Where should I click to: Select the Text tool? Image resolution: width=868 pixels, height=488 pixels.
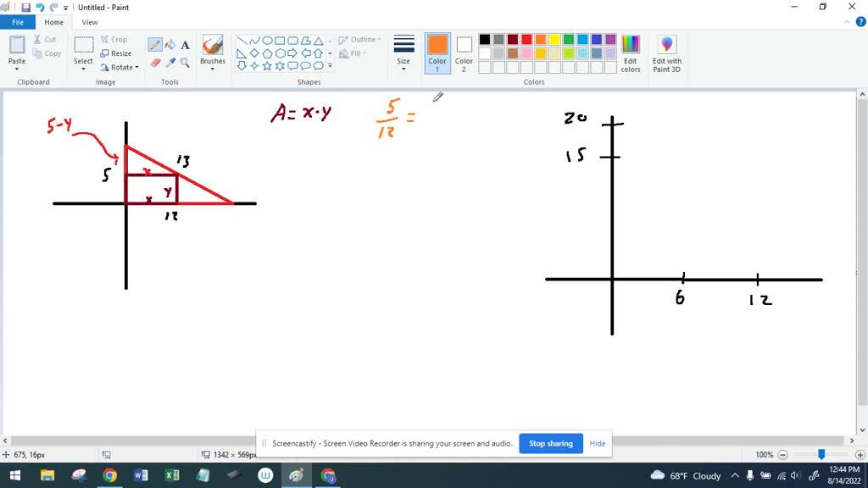[x=185, y=43]
